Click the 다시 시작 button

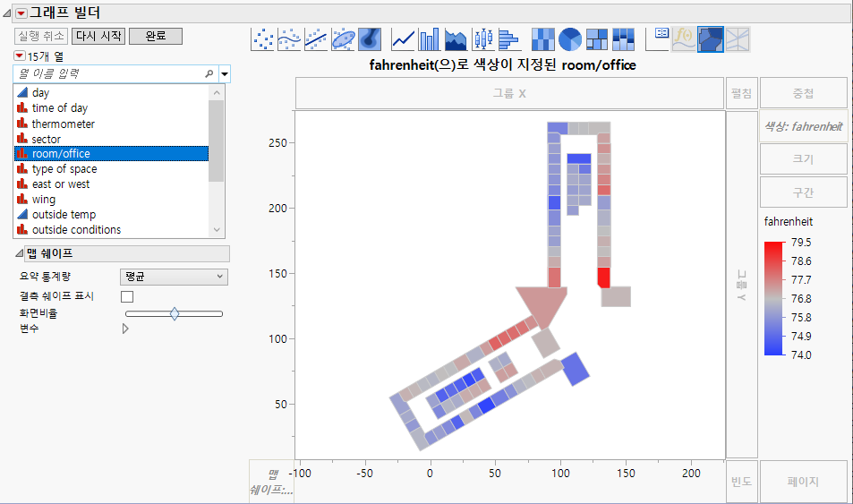click(x=98, y=36)
